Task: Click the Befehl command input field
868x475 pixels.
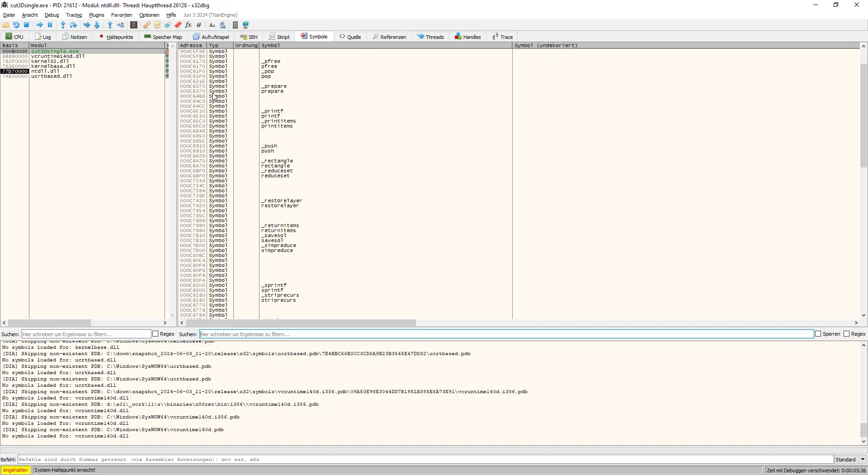Action: (x=425, y=460)
